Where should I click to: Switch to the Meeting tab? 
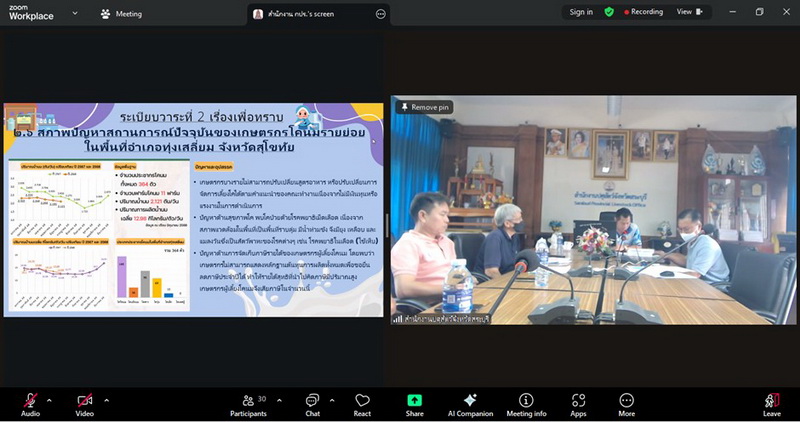coord(121,14)
